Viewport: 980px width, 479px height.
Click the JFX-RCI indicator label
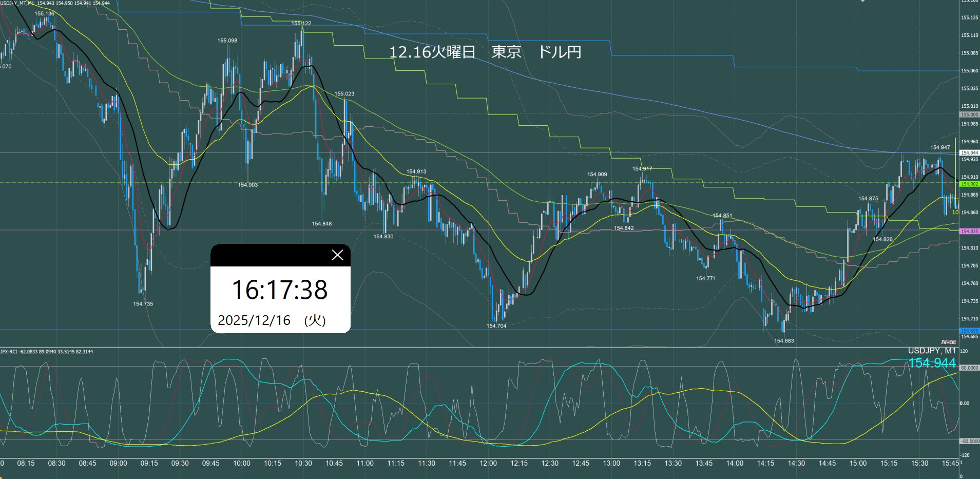pos(10,352)
